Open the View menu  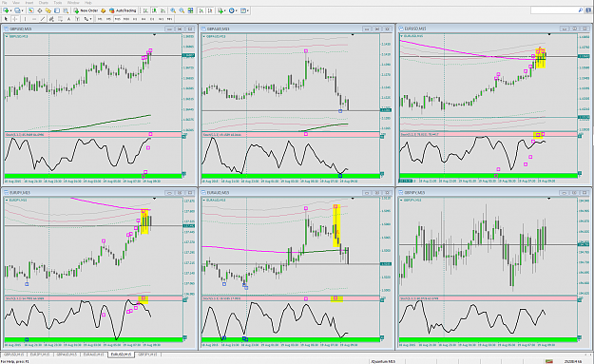pos(16,3)
